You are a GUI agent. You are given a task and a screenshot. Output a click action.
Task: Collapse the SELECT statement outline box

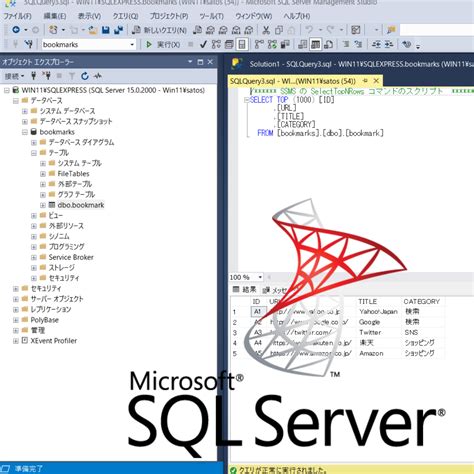point(246,100)
